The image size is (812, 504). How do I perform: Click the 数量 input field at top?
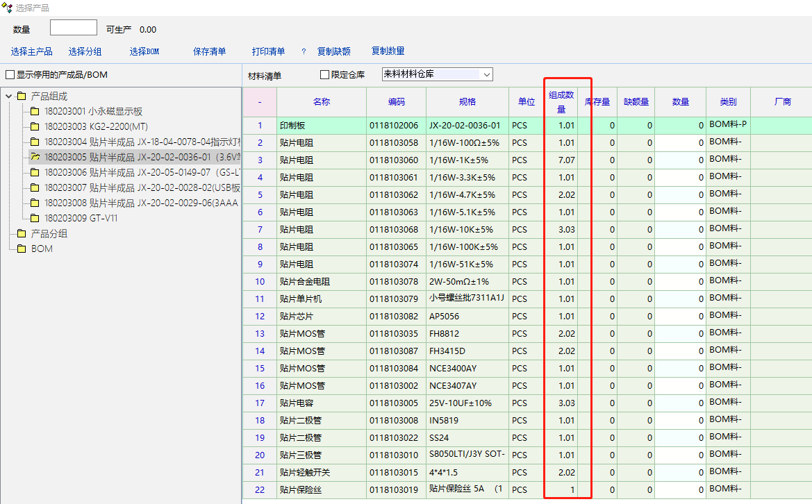pyautogui.click(x=73, y=28)
